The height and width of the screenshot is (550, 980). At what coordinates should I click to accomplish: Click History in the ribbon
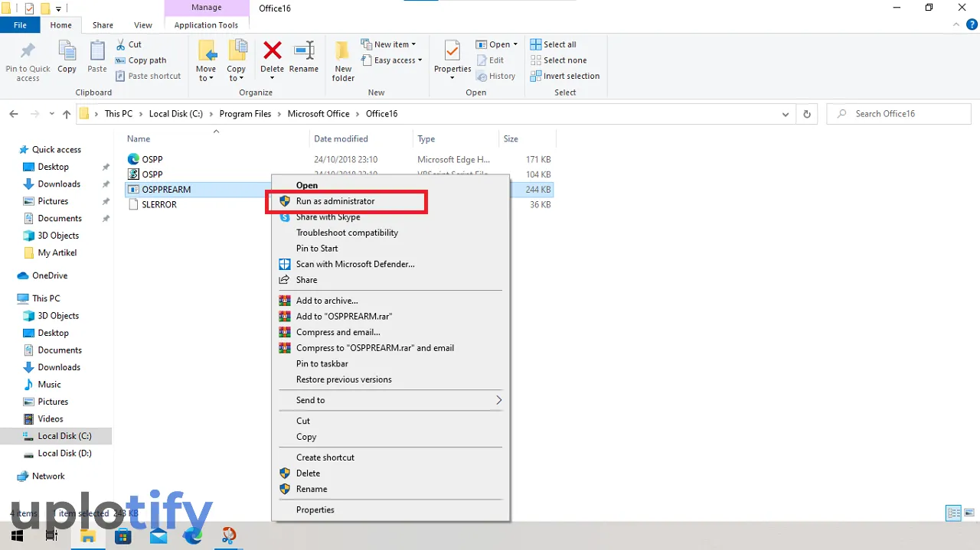pos(496,76)
